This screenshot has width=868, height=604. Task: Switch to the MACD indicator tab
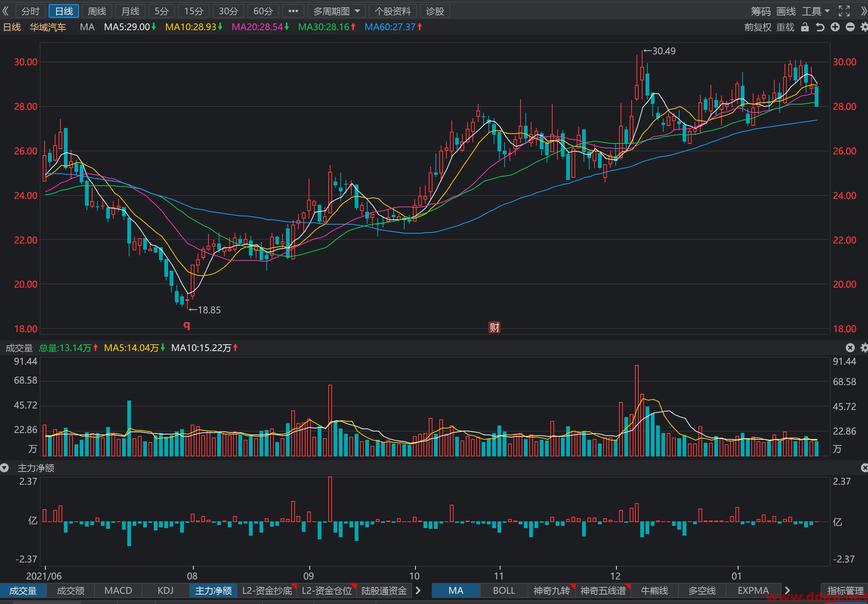[118, 590]
